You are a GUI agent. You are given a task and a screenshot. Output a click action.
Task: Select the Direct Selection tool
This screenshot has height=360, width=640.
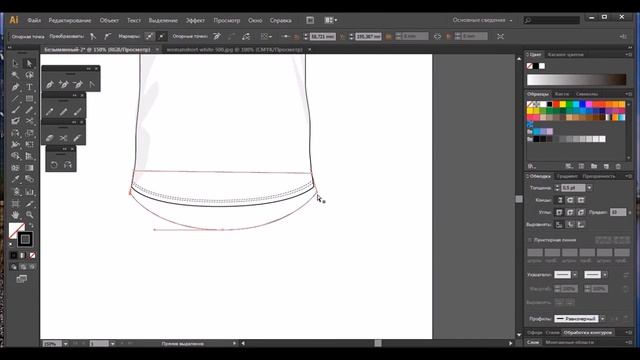point(29,63)
